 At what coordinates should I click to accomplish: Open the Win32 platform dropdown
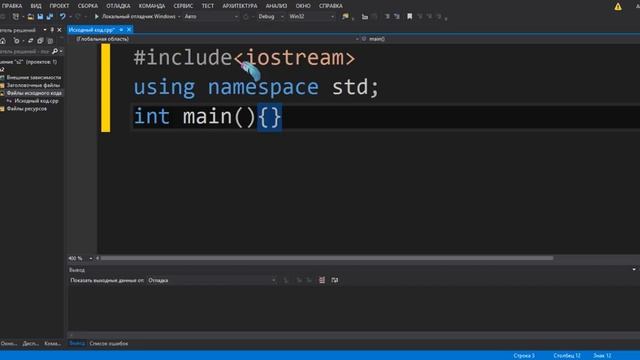[x=311, y=17]
